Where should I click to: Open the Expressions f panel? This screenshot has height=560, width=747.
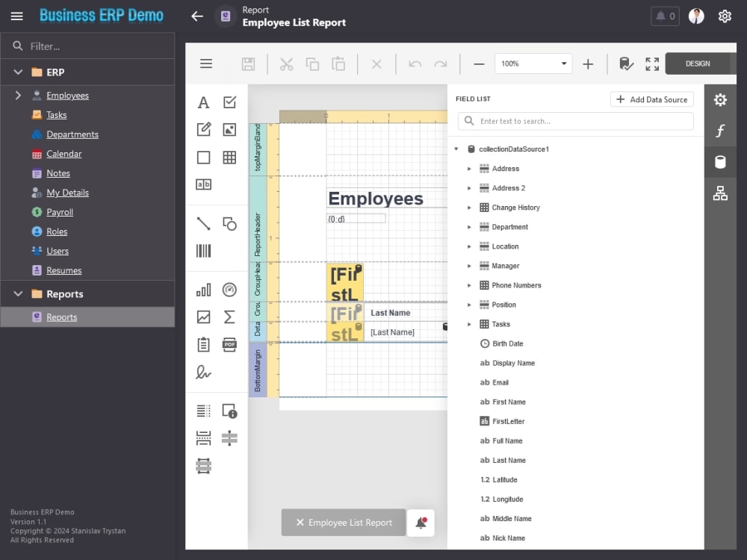coord(720,131)
